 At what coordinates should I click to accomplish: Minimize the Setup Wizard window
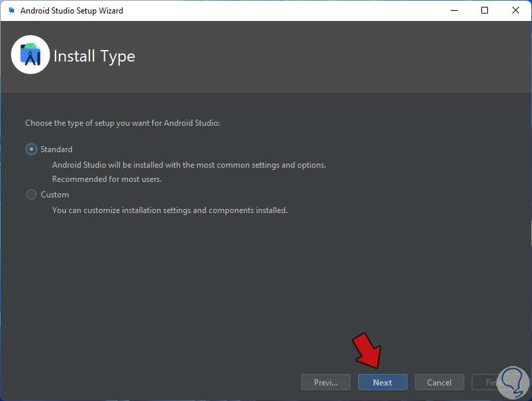(x=454, y=11)
